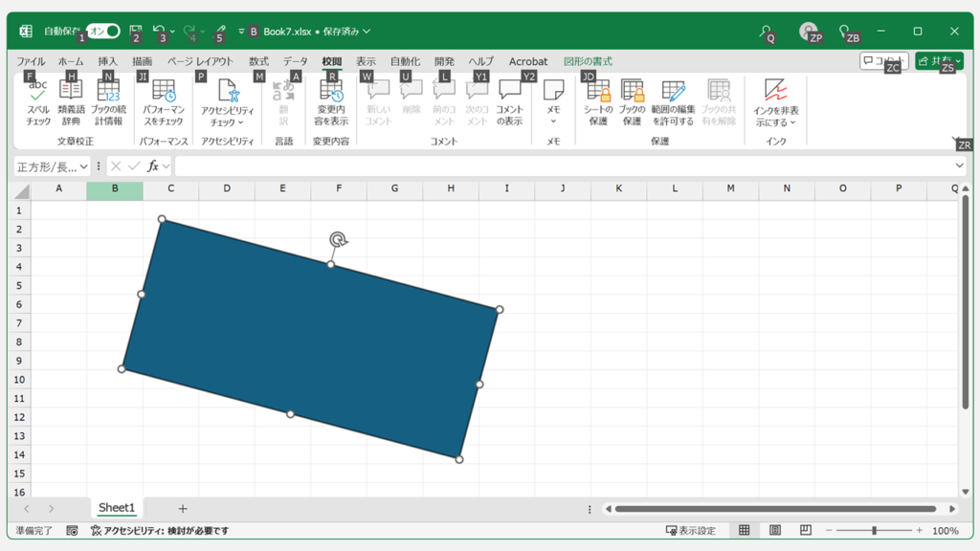Click the vertical scrollbar thumb
The width and height of the screenshot is (980, 551).
pos(966,301)
